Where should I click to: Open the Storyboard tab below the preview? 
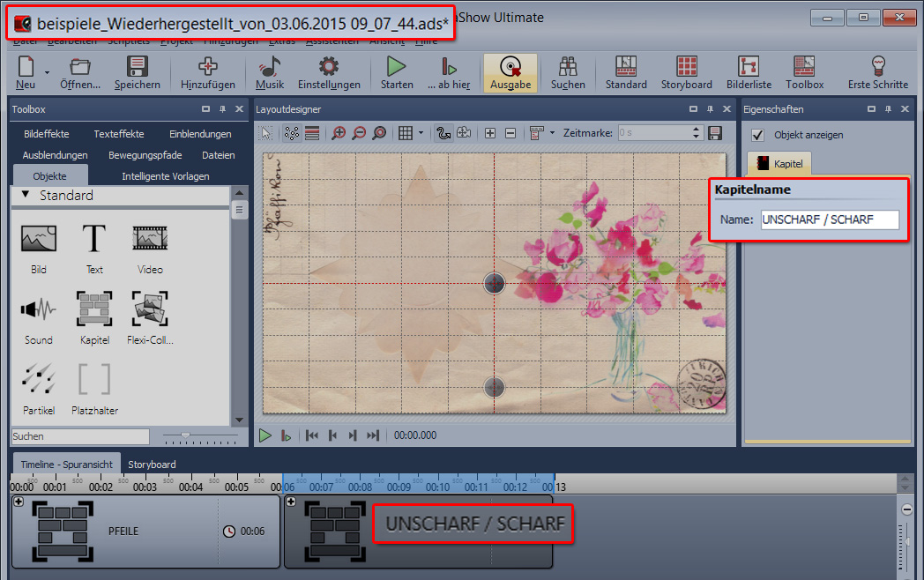(152, 464)
